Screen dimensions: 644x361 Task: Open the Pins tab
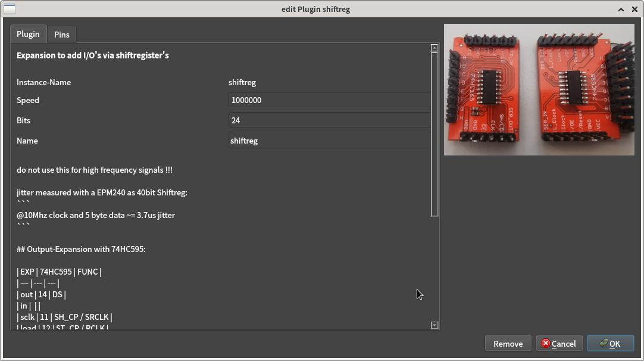(x=62, y=35)
